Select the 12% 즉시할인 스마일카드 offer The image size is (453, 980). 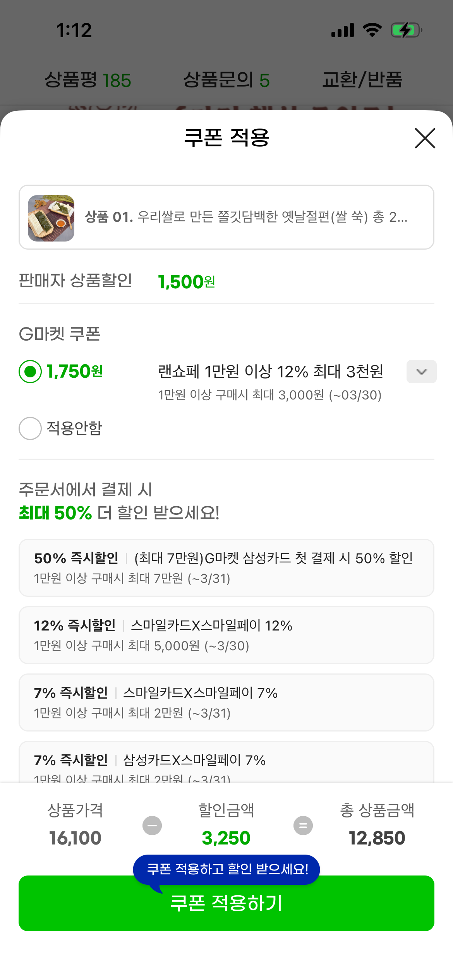[x=226, y=635]
